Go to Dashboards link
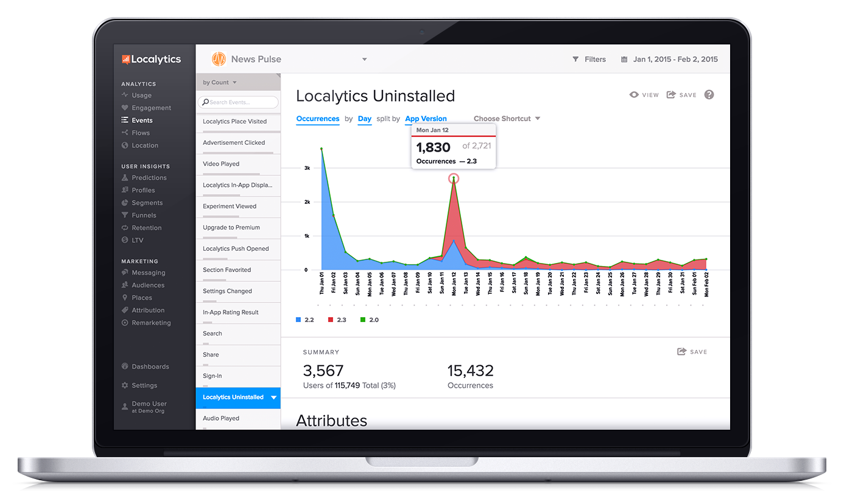The image size is (844, 504). click(x=150, y=366)
